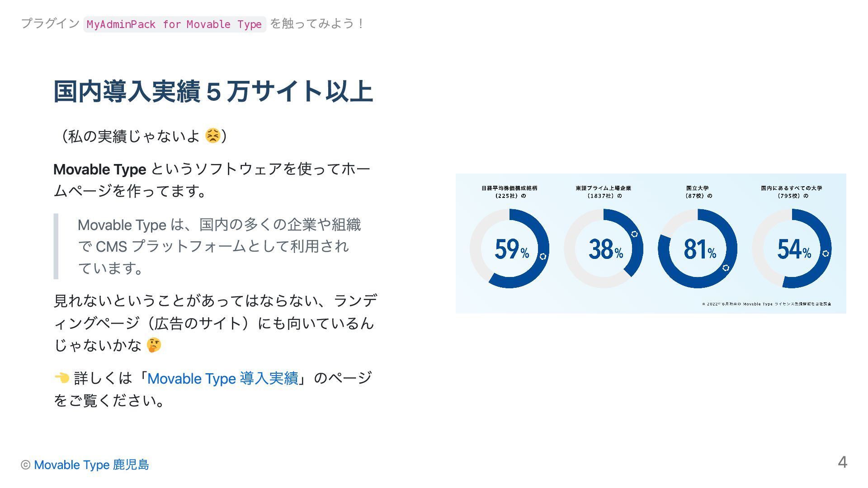
Task: Click the 59% donut chart
Action: [509, 249]
